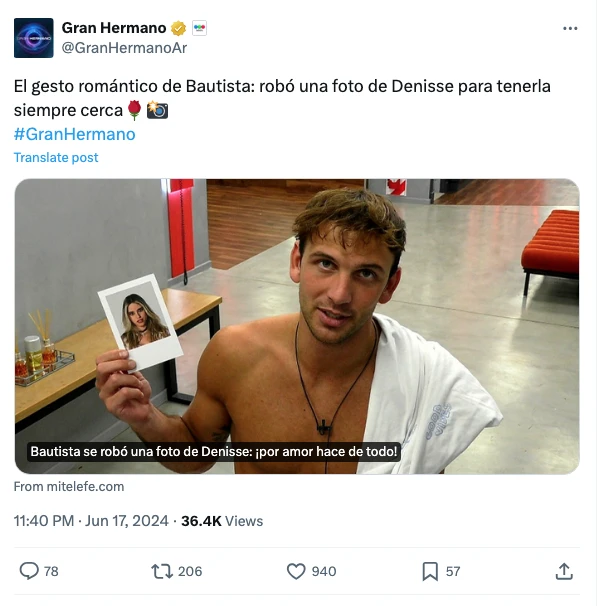Open the @GranHermanoAr handle

coord(124,48)
